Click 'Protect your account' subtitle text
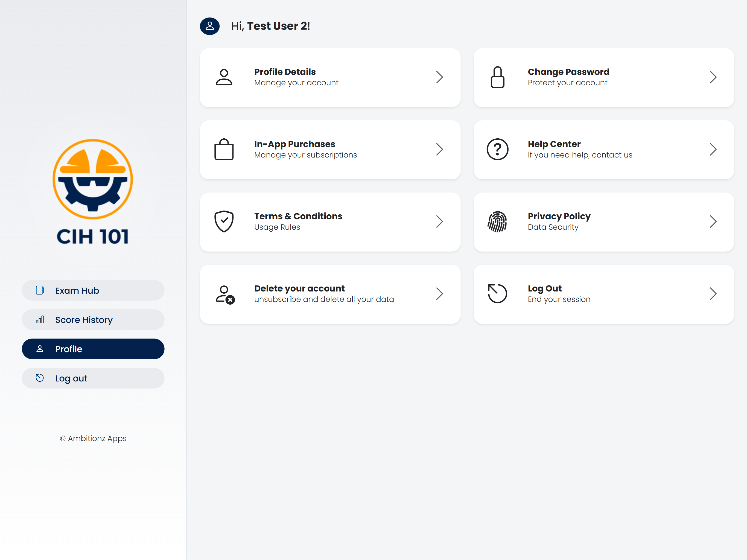Image resolution: width=747 pixels, height=560 pixels. pos(567,83)
